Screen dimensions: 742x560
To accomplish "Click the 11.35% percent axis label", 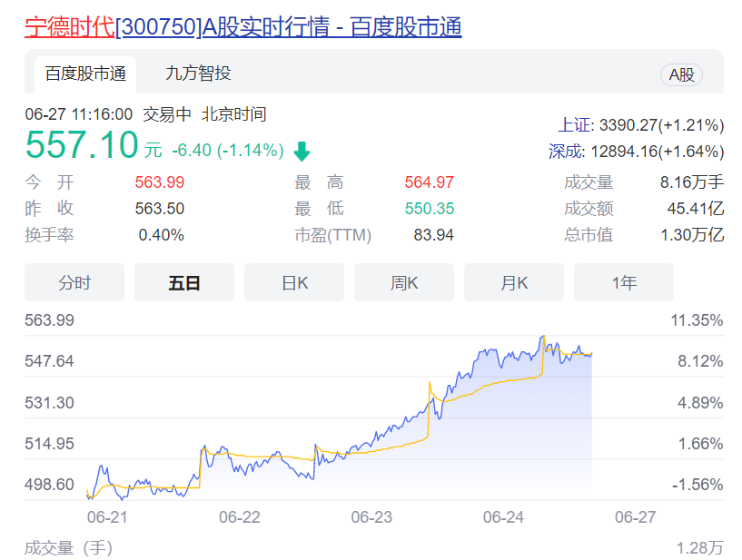I will (x=697, y=320).
